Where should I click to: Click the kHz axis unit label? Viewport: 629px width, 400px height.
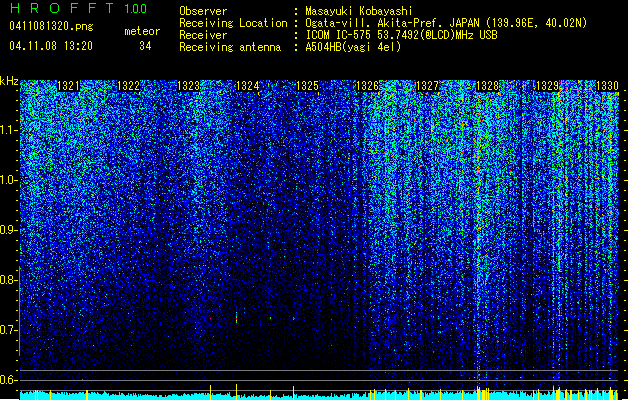(x=9, y=81)
